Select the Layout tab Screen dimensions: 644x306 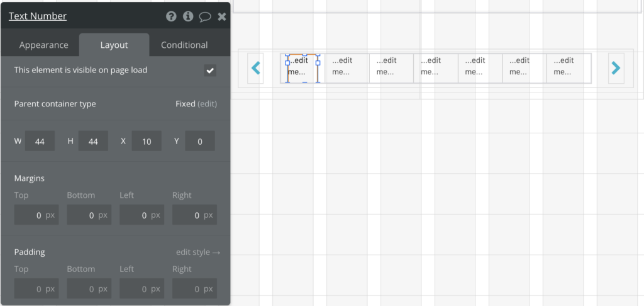coord(114,45)
